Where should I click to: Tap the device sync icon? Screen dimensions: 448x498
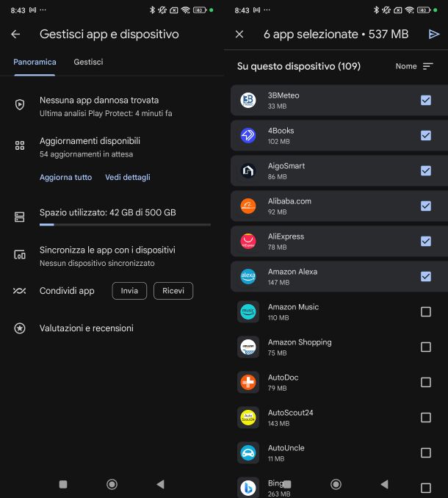point(20,255)
